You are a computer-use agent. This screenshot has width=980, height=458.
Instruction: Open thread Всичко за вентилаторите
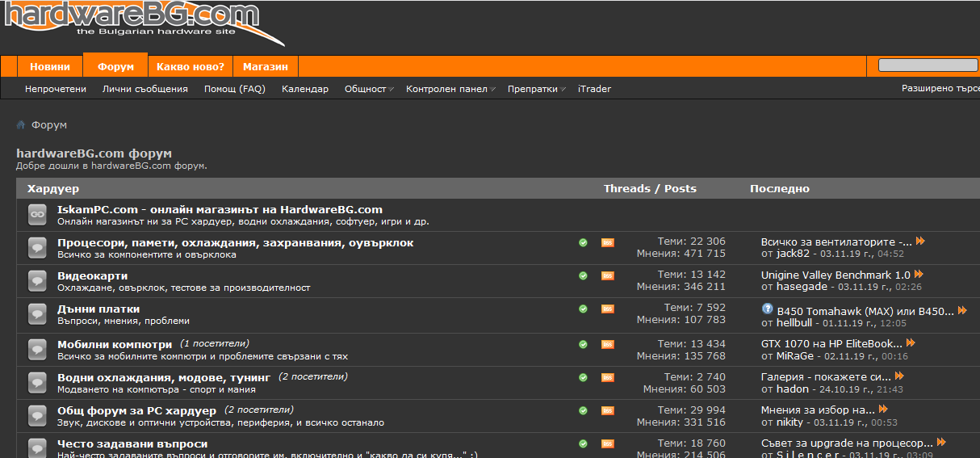tap(836, 242)
